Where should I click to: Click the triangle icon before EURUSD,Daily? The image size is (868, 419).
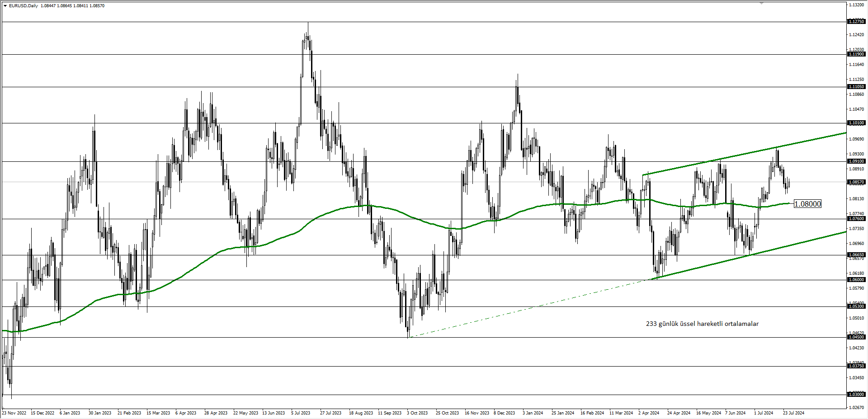(x=5, y=6)
